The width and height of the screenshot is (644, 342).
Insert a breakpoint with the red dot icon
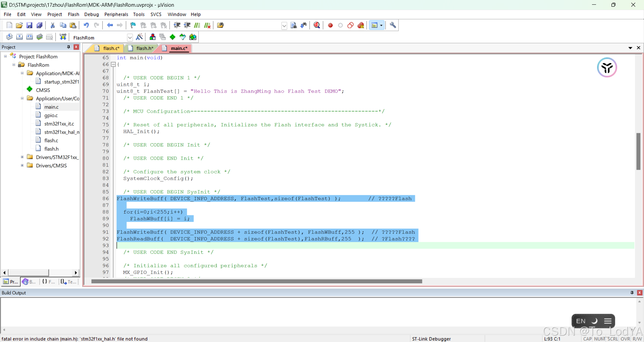330,25
